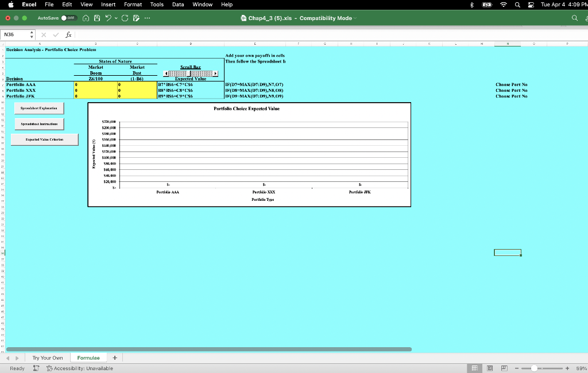Click the Chap4_3 document icon in the title

[243, 18]
